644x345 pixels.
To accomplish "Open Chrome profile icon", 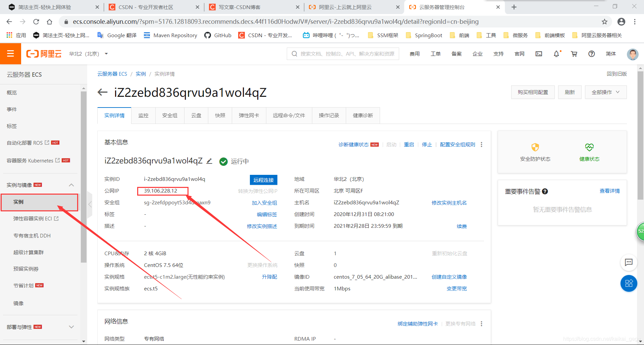I will tap(621, 22).
